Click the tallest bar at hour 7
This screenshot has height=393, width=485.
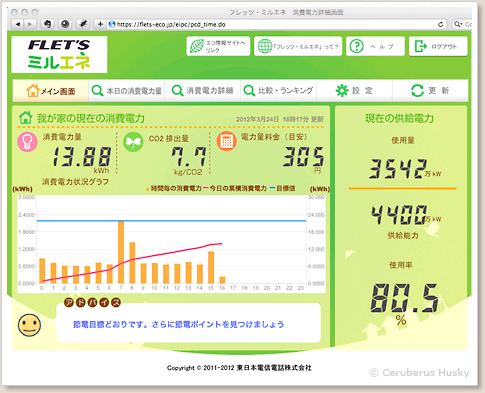tap(121, 252)
